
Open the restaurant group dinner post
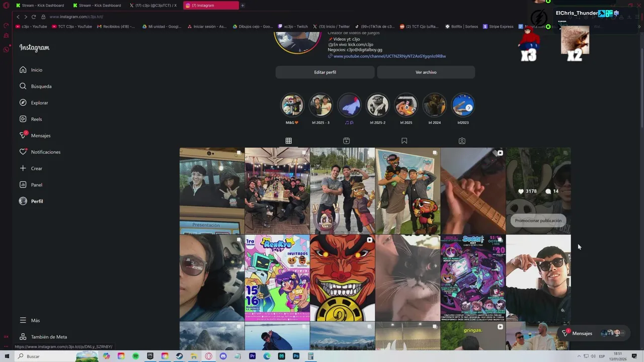tap(277, 191)
